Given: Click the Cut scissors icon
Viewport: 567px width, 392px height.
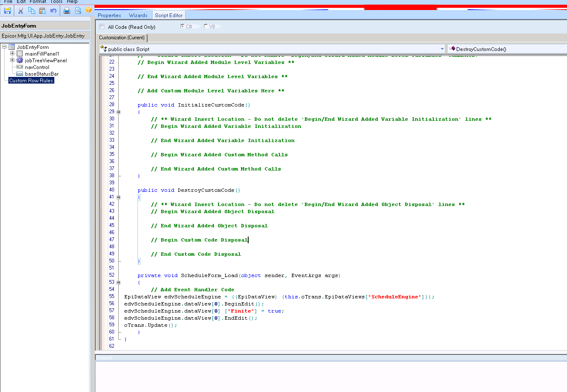Looking at the screenshot, I should click(x=20, y=10).
